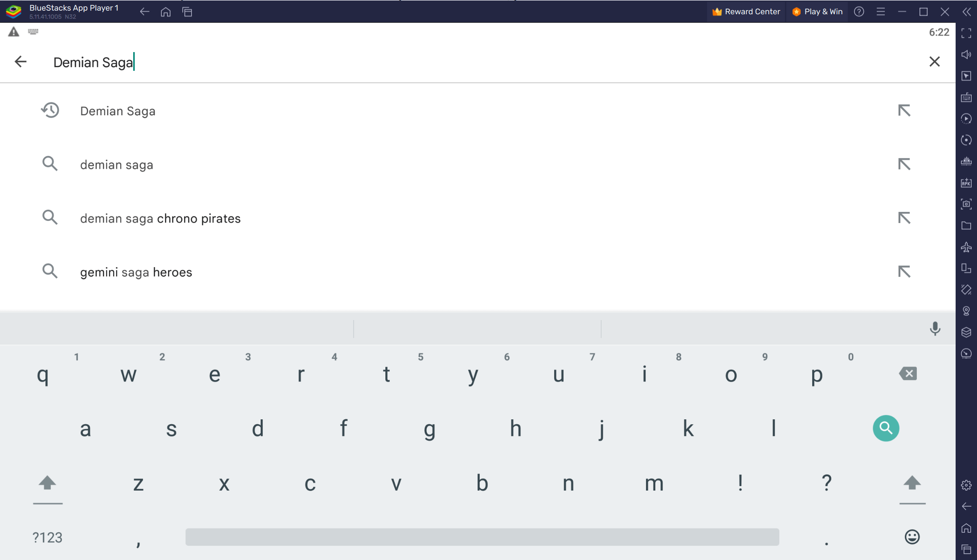This screenshot has height=560, width=977.
Task: Open recent apps in title bar
Action: [187, 12]
